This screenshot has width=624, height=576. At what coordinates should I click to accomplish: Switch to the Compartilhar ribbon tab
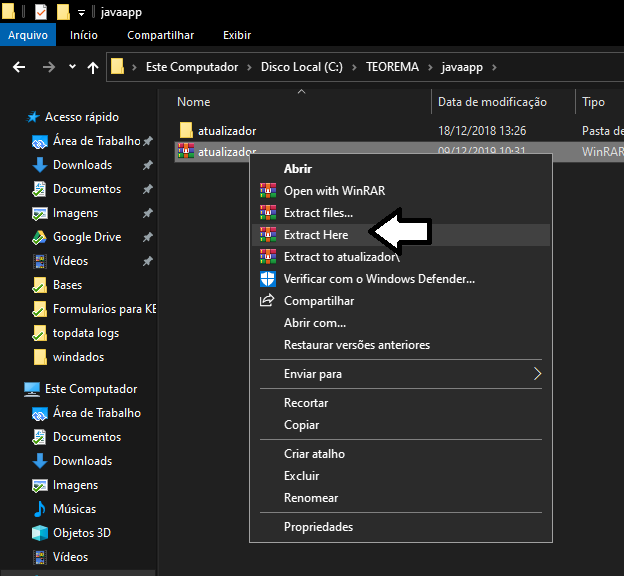pyautogui.click(x=160, y=35)
